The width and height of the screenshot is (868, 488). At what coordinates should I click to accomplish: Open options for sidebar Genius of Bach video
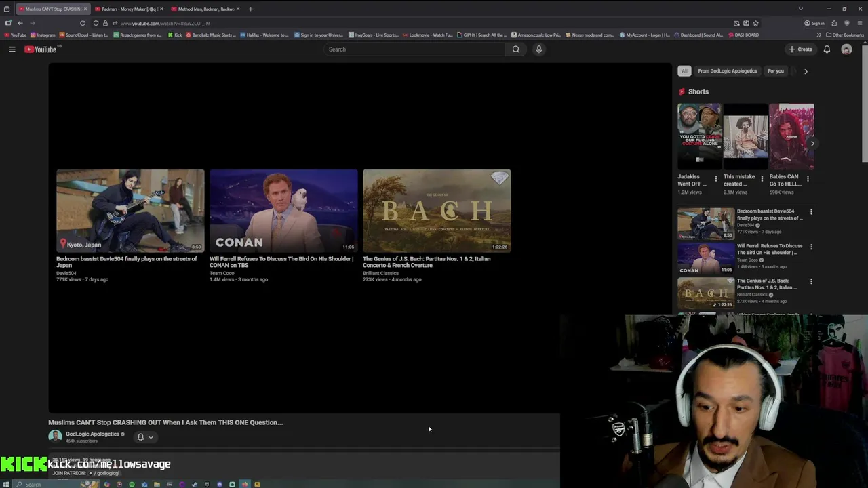[811, 281]
